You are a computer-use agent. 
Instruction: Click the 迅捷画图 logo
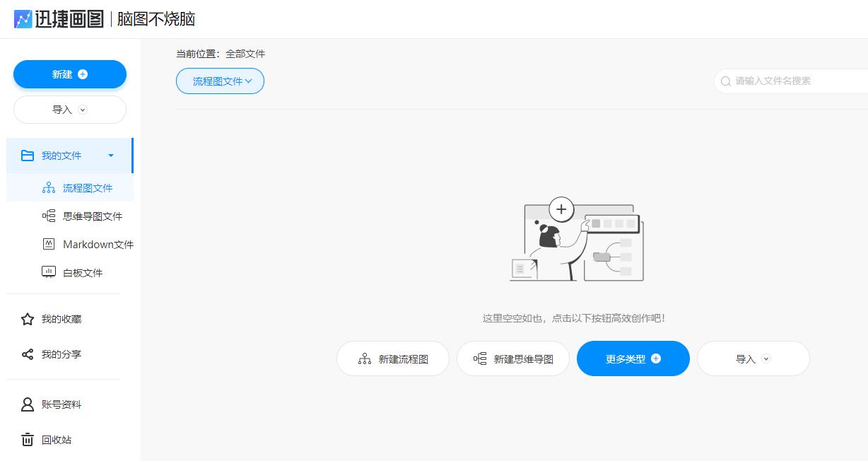(59, 19)
